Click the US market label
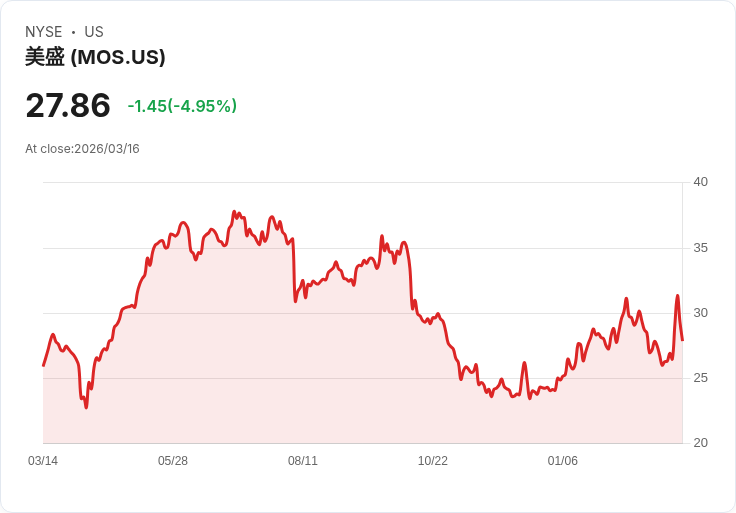Screen dimensions: 736x513 point(94,32)
